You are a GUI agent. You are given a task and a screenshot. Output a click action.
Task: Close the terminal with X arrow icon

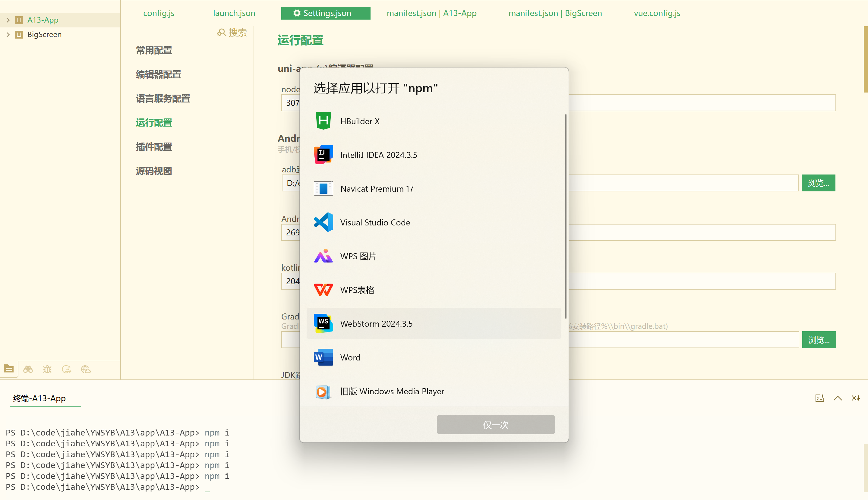pyautogui.click(x=856, y=398)
